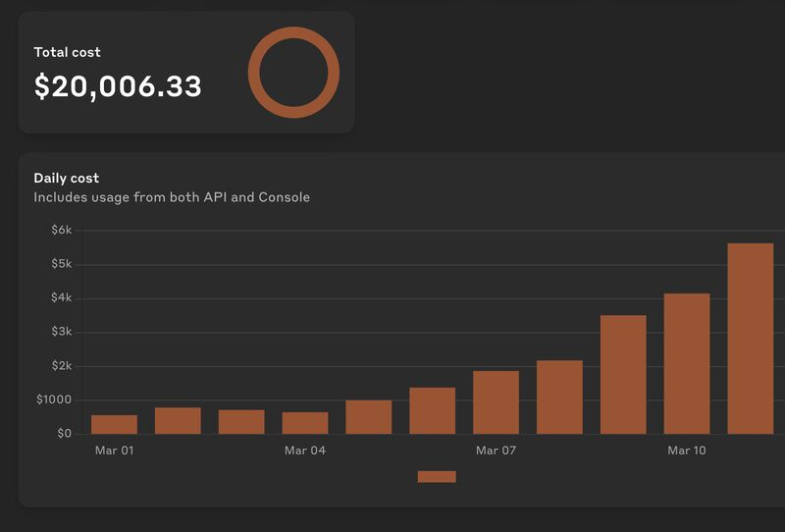This screenshot has width=785, height=532.
Task: Click the Daily cost chart title
Action: [67, 179]
